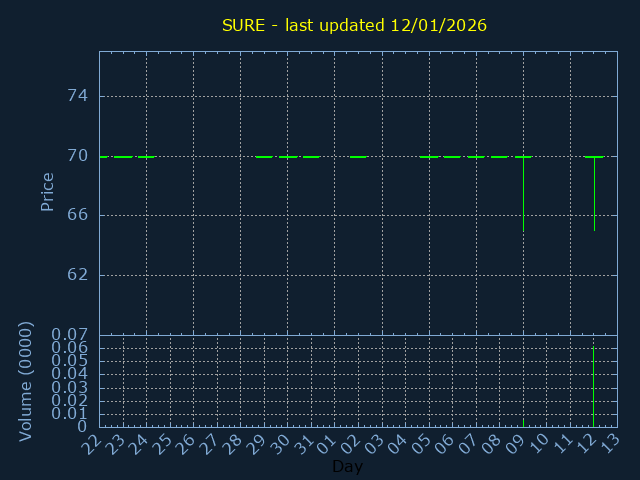Image resolution: width=640 pixels, height=480 pixels.
Task: Select the 66 price tick label
Action: tap(78, 215)
